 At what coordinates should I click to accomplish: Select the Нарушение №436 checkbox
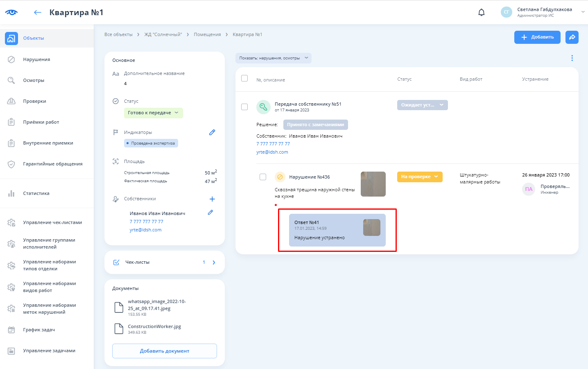pos(263,177)
